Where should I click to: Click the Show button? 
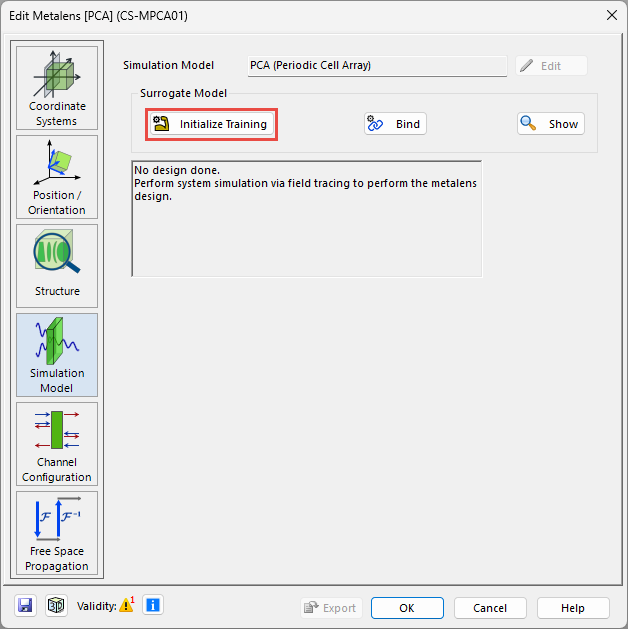[x=551, y=124]
